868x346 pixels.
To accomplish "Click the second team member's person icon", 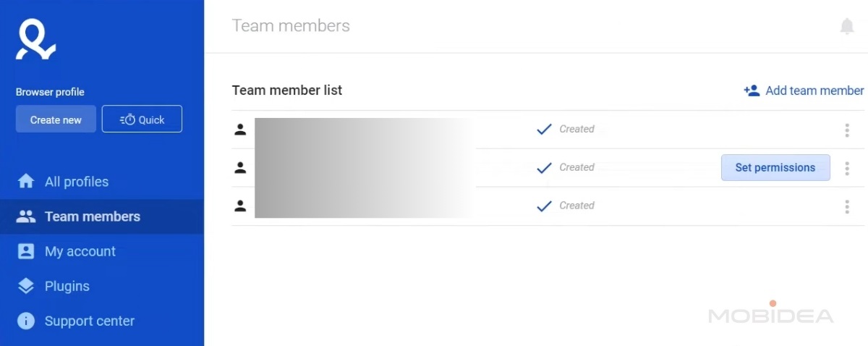I will [240, 168].
